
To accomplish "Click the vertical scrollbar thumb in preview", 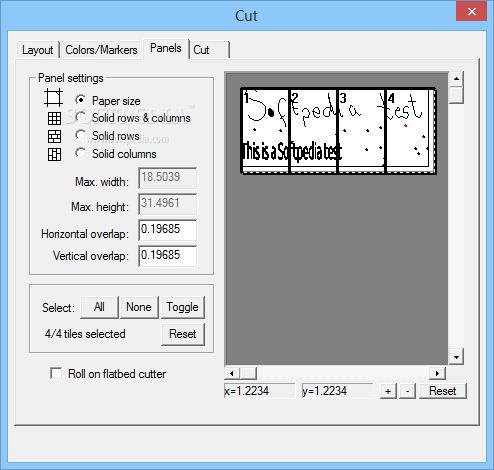I will 456,95.
